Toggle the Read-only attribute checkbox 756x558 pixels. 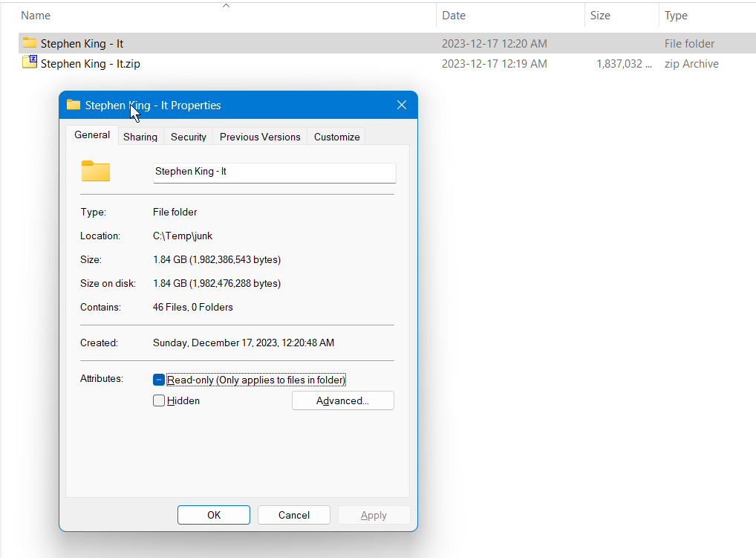[x=159, y=380]
